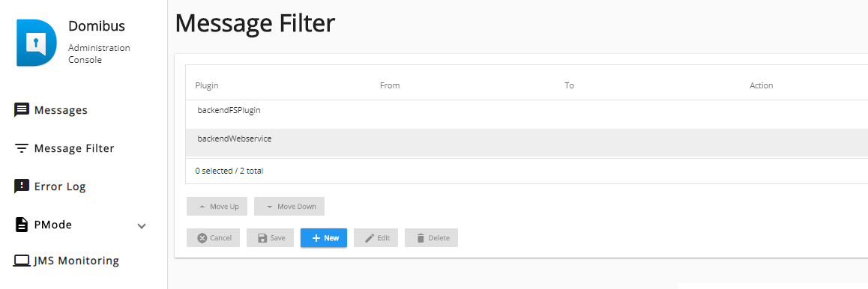Open the Error Log page
The height and width of the screenshot is (289, 868).
tap(60, 186)
